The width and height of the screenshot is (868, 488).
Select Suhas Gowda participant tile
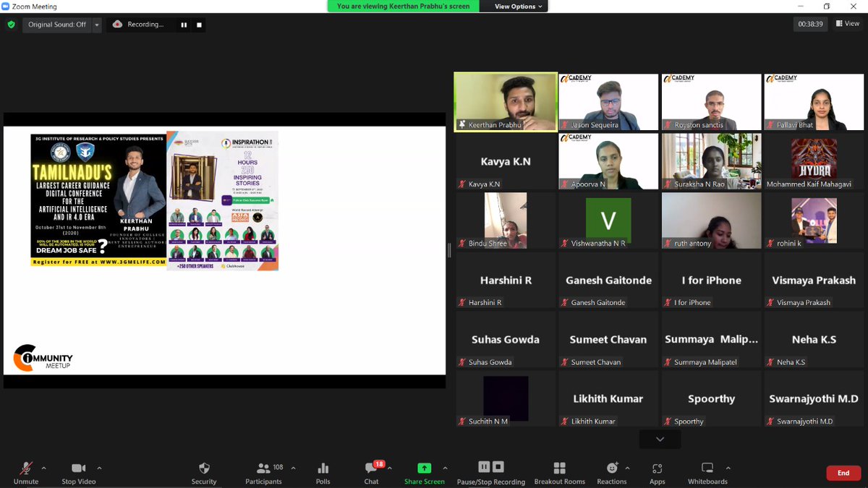pyautogui.click(x=506, y=339)
